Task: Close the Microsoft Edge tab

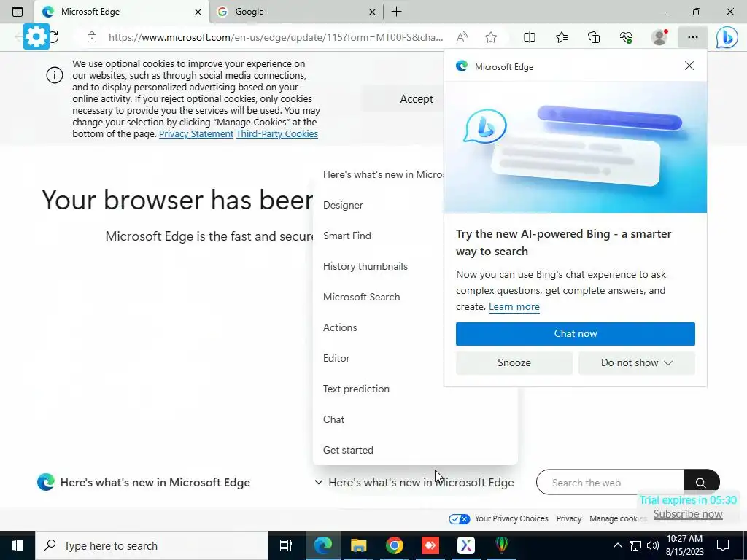Action: coord(198,12)
